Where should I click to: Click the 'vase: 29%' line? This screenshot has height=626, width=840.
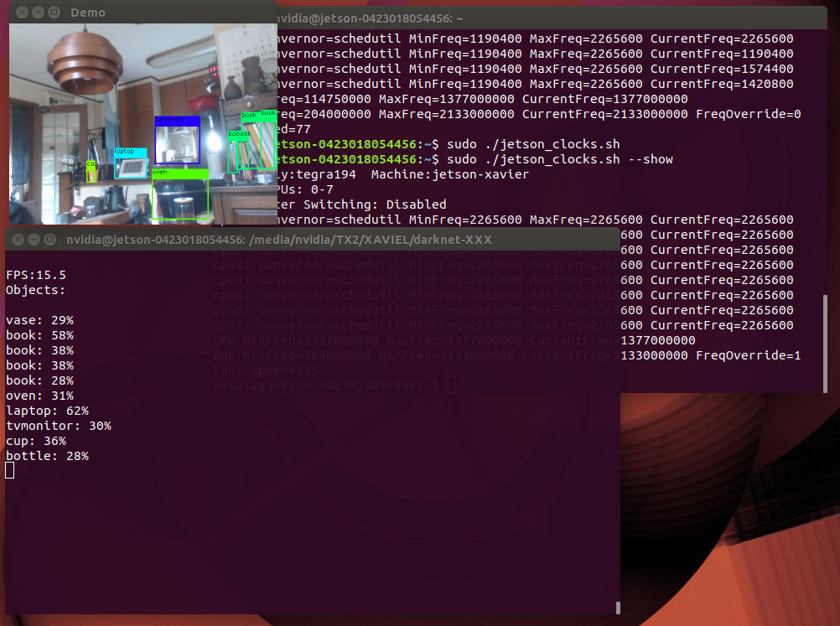pos(39,319)
